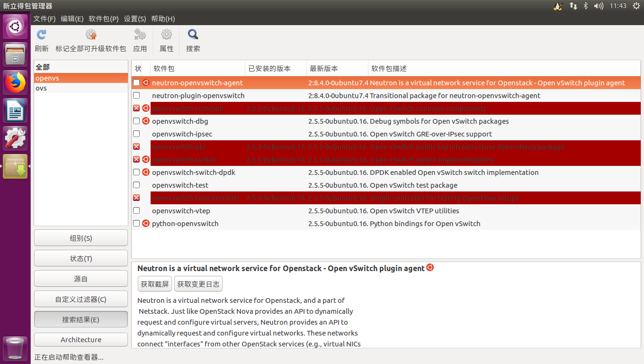Sort by Latest Version (最新版本) header
The image size is (644, 364).
(337, 68)
